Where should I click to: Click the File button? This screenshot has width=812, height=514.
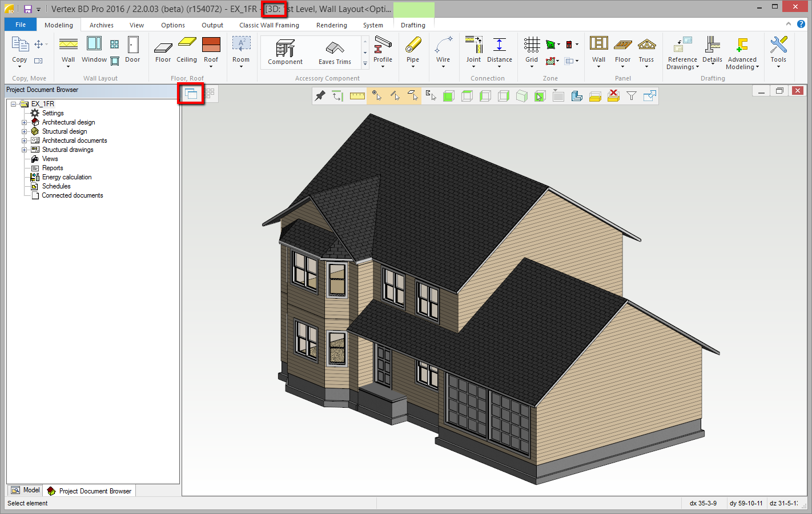click(x=21, y=25)
